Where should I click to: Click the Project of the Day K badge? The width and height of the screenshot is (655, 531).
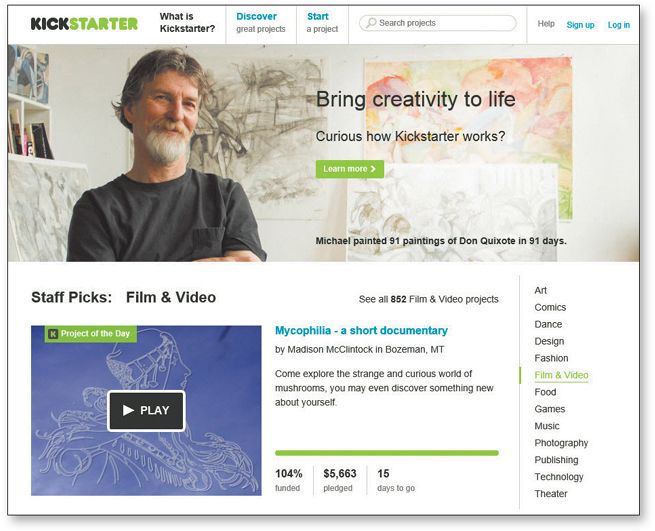(x=53, y=334)
